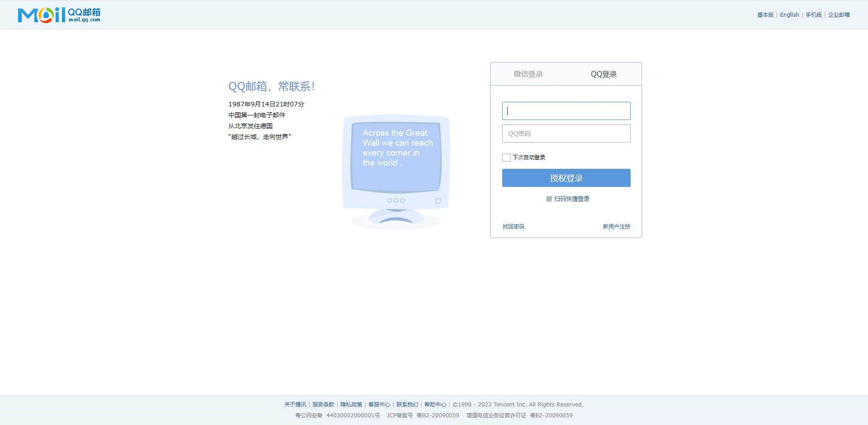Open the 新用户注册 link

616,227
